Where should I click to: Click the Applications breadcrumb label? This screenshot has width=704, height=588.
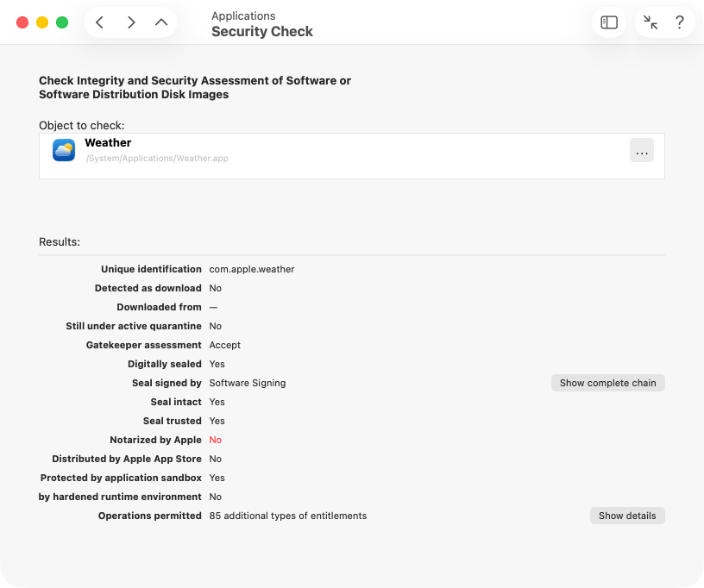(243, 16)
